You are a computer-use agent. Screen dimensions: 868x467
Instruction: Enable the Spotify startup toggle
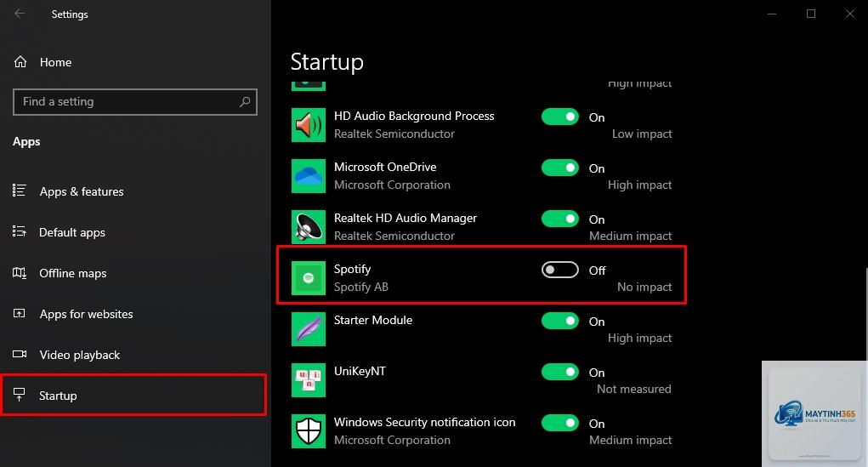pos(560,270)
